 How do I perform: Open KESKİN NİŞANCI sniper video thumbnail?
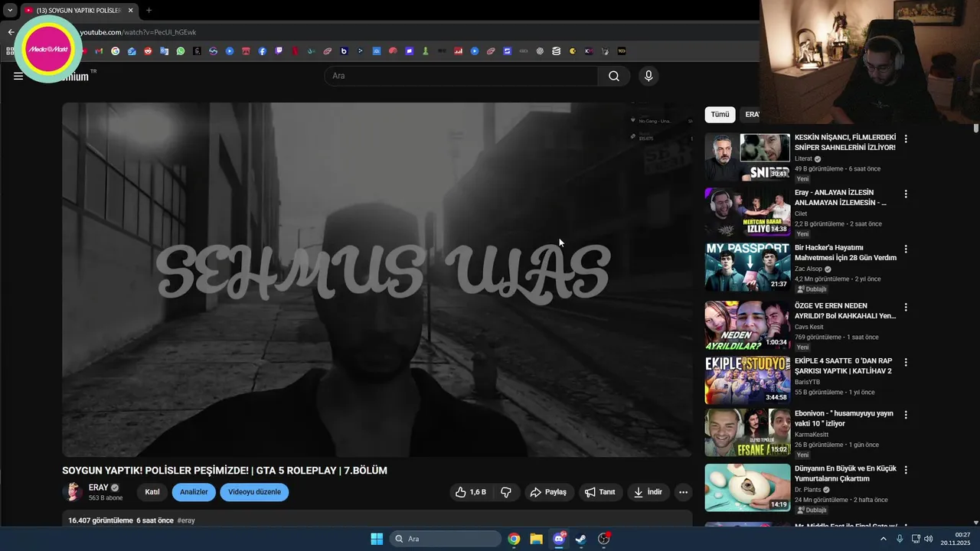click(x=747, y=157)
